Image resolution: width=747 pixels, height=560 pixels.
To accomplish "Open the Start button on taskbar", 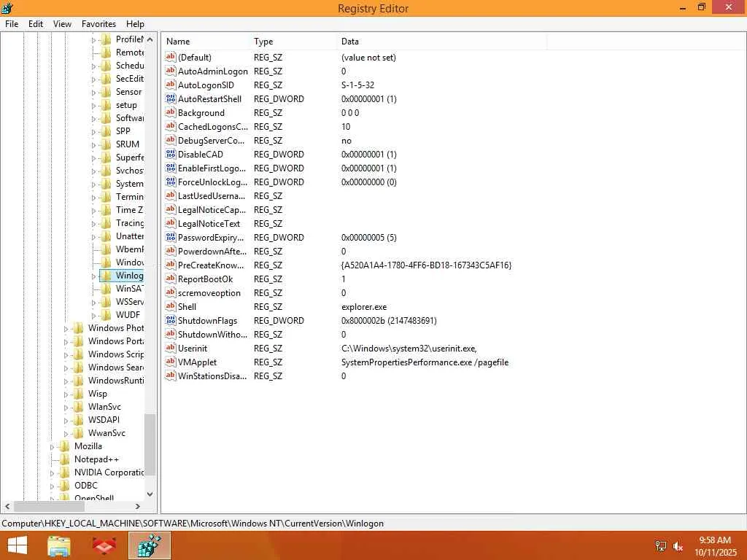I will [x=18, y=545].
